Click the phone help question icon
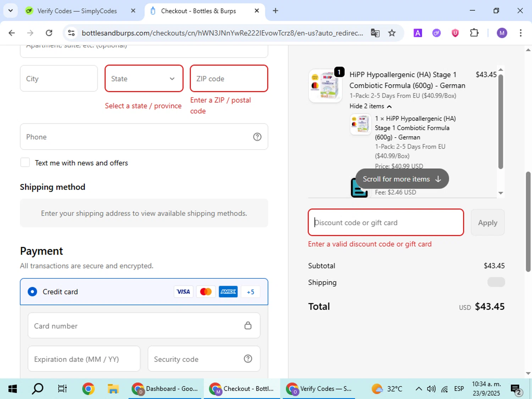532x399 pixels. point(257,137)
